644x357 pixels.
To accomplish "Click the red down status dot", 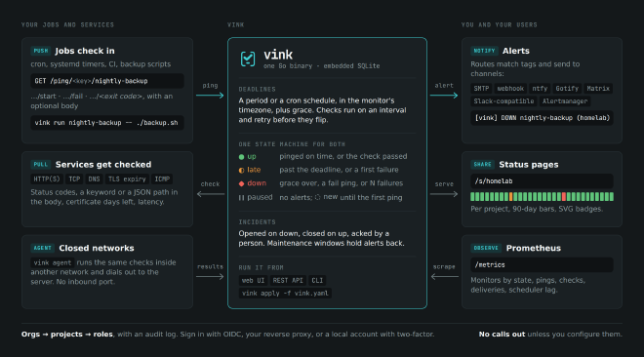I will click(242, 183).
